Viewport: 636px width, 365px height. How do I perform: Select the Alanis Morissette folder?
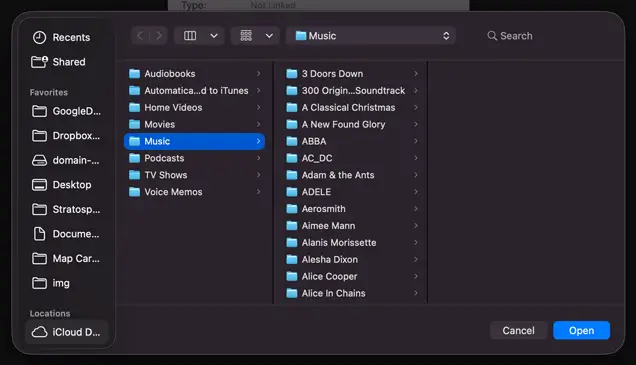(352, 243)
